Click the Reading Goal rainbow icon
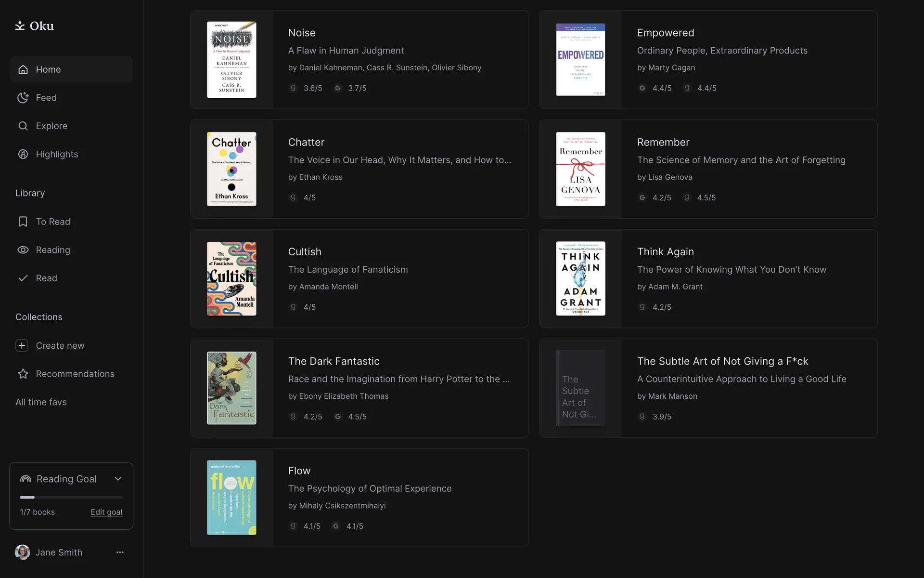The height and width of the screenshot is (578, 924). 26,479
